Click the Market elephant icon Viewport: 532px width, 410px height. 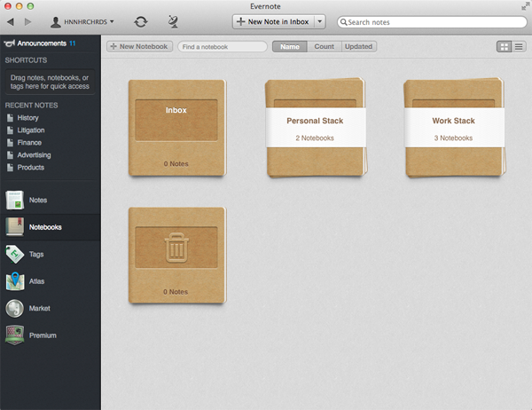pos(14,309)
